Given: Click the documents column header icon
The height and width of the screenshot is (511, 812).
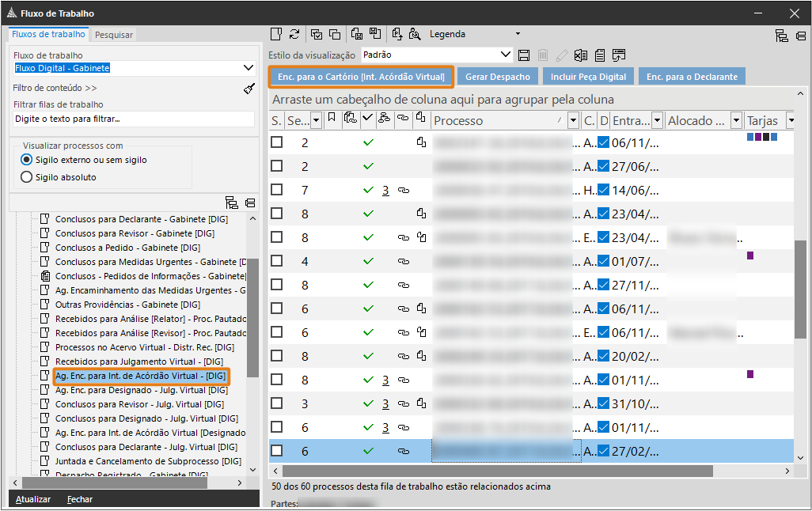Looking at the screenshot, I should pyautogui.click(x=351, y=118).
